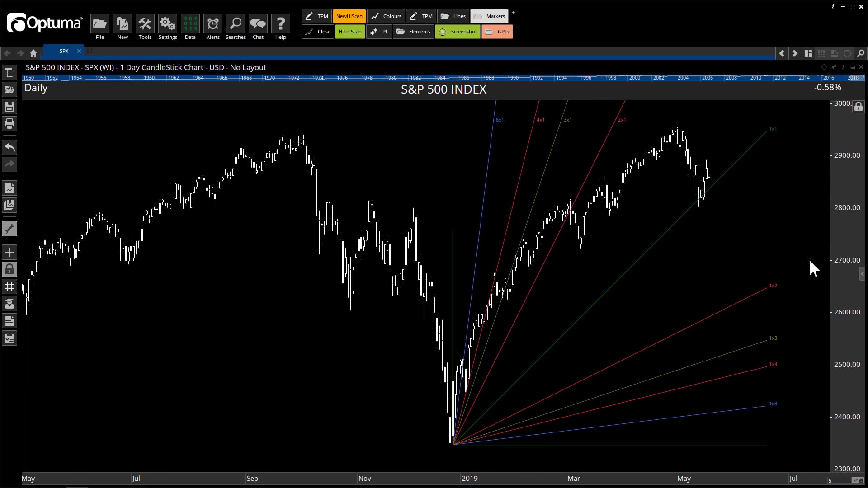The height and width of the screenshot is (488, 868).
Task: Open the Searches magnifier icon
Action: (x=236, y=24)
